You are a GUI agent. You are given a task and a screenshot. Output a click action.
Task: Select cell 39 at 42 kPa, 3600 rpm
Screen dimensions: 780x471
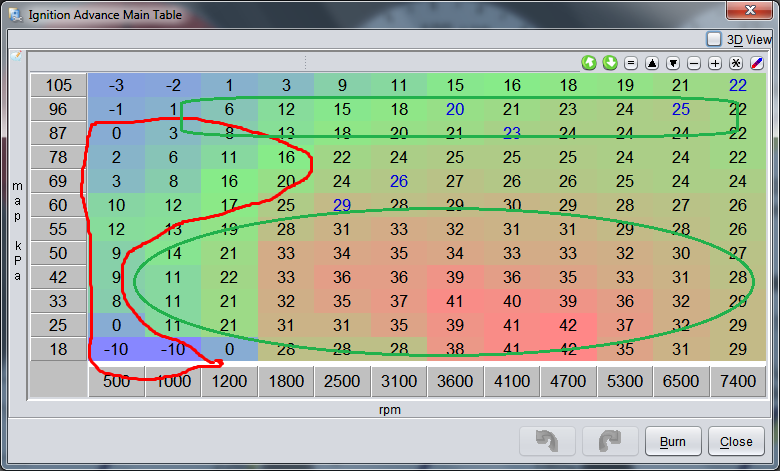pyautogui.click(x=455, y=277)
